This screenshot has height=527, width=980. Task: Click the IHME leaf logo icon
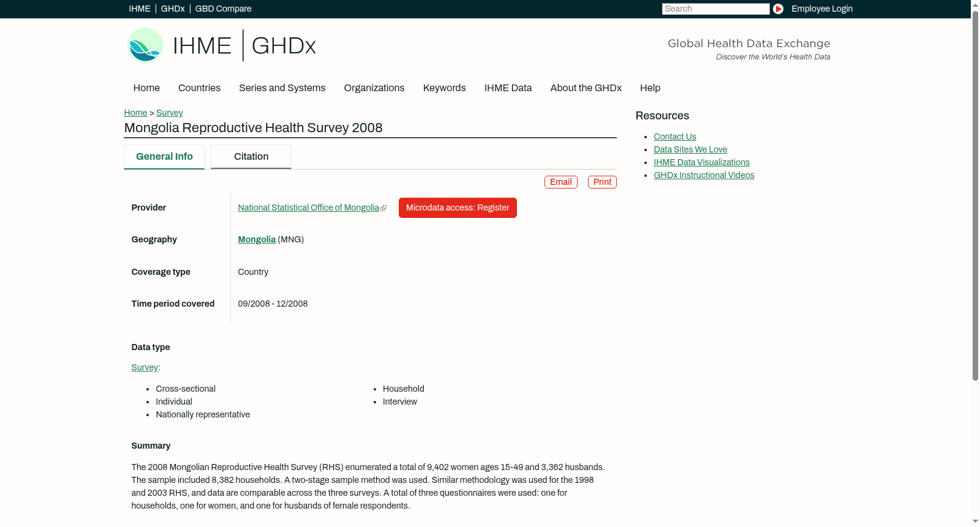point(145,45)
